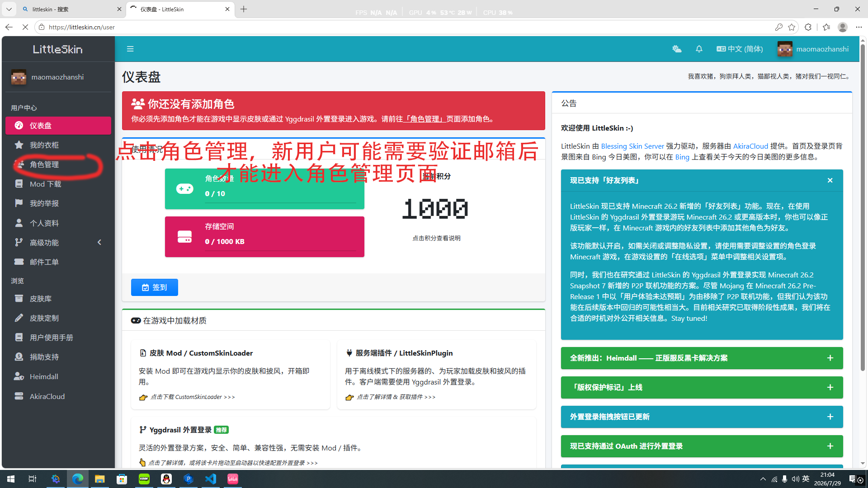Open the maomaozhanshi user menu in the top bar
Viewport: 868px width, 488px height.
click(x=813, y=49)
